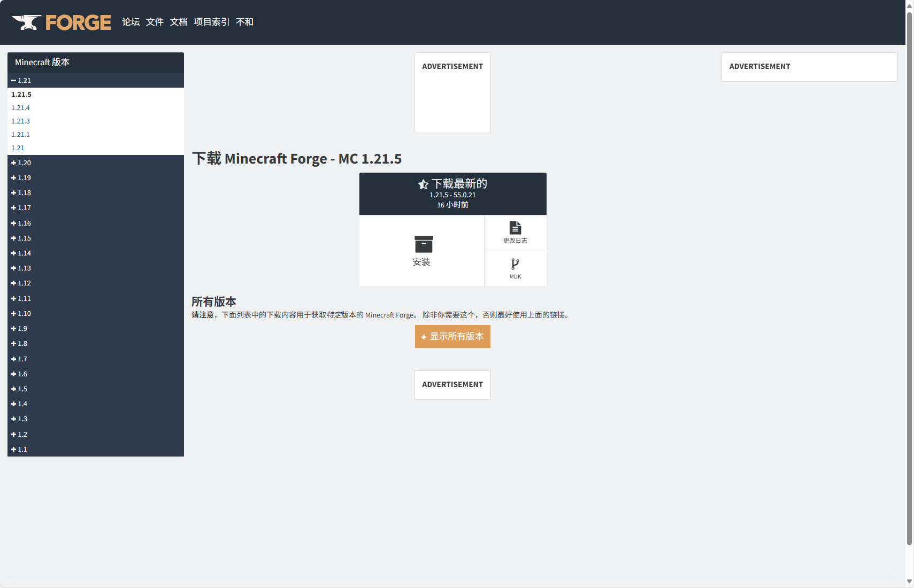Open the 论坛 forum menu item
This screenshot has height=588, width=914.
(x=130, y=22)
